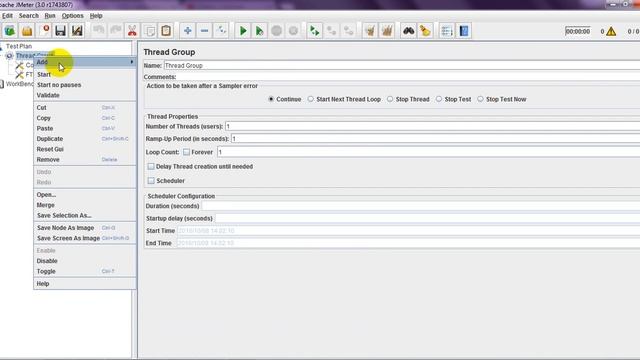Screen dimensions: 640x360
Task: Select Paste in the context menu
Action: (84, 128)
